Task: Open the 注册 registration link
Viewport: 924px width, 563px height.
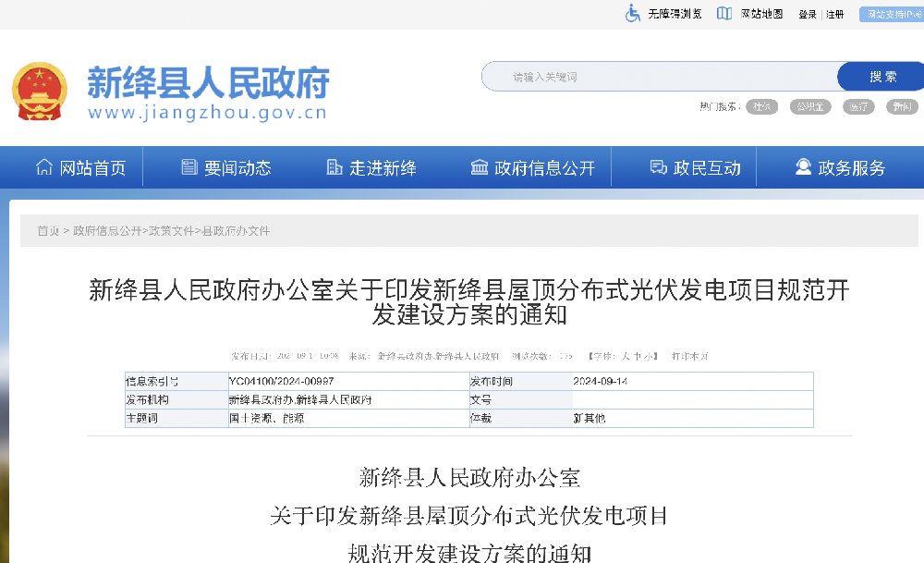Action: tap(833, 14)
